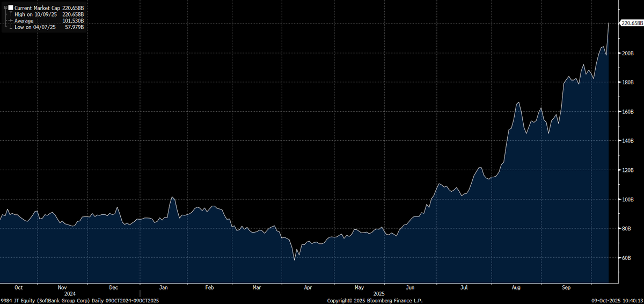Click the 180B y-axis label

click(628, 83)
